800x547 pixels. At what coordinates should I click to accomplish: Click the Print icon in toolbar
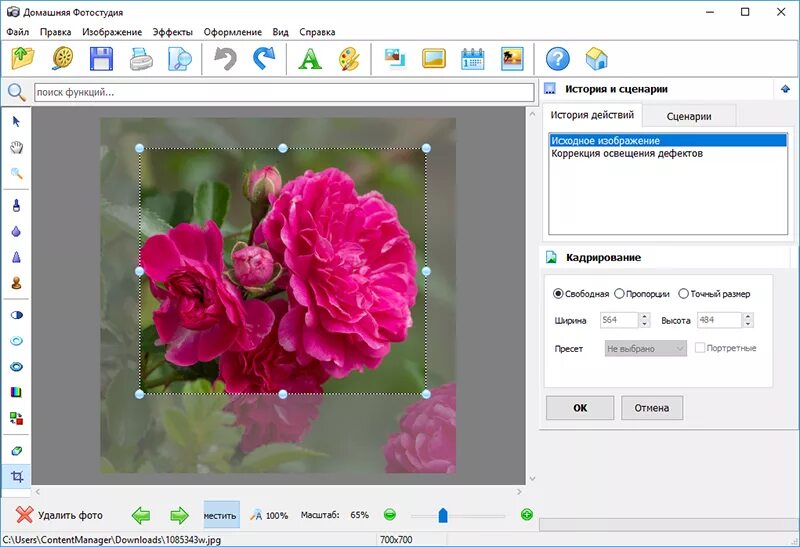[x=141, y=59]
